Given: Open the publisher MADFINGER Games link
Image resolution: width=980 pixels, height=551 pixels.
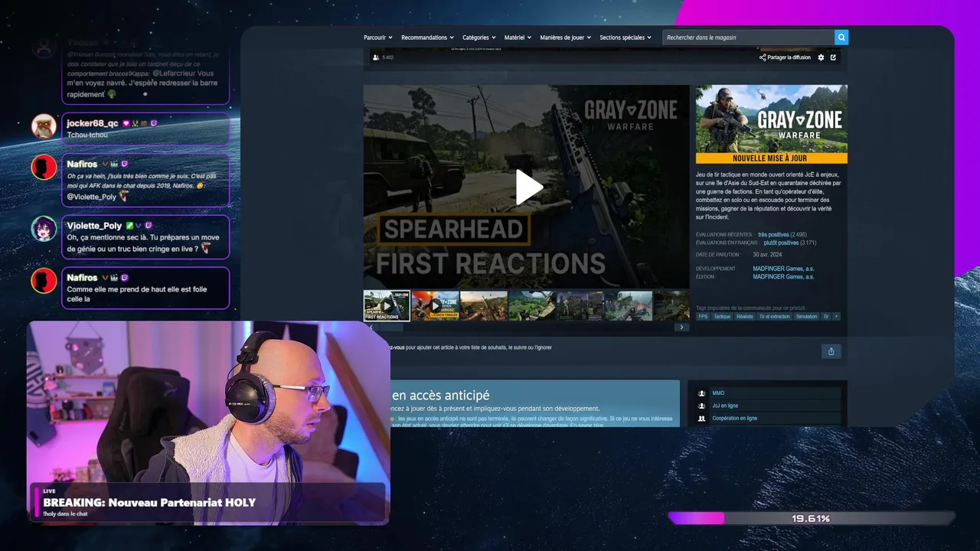Looking at the screenshot, I should pyautogui.click(x=783, y=277).
